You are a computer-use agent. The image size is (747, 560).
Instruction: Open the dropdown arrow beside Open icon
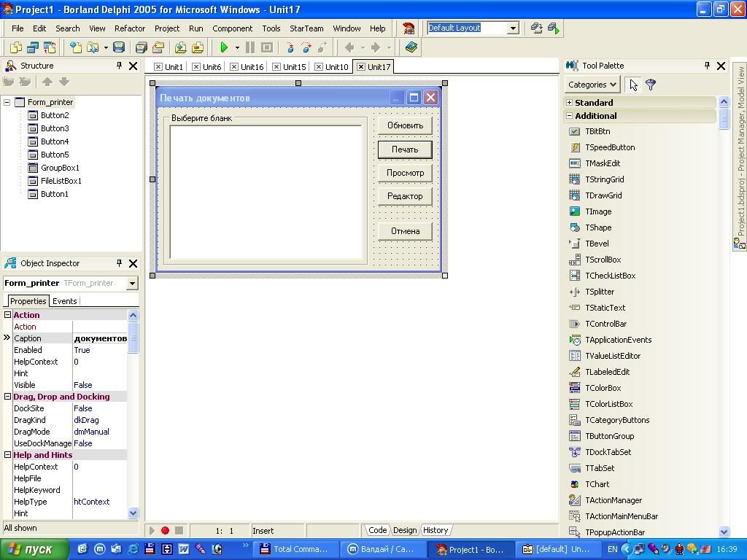point(105,47)
